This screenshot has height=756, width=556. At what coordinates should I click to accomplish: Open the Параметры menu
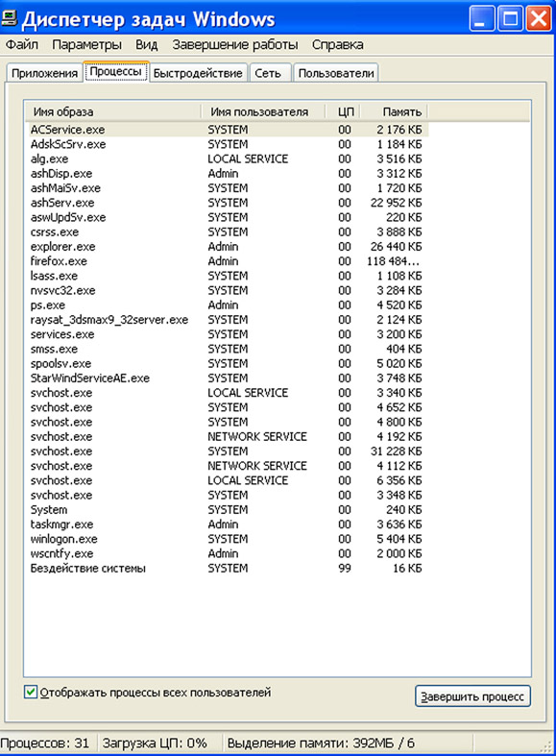point(86,45)
